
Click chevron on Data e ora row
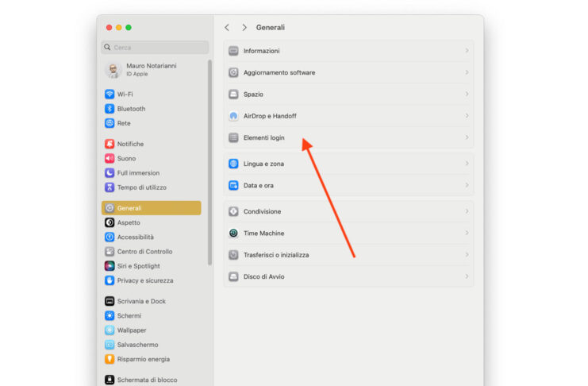coord(467,185)
